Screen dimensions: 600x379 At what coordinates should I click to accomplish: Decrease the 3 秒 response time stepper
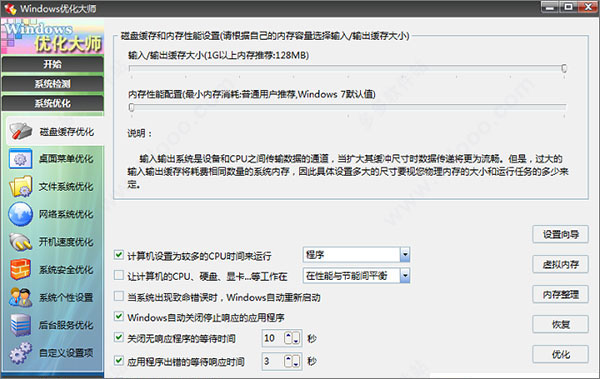coord(296,361)
